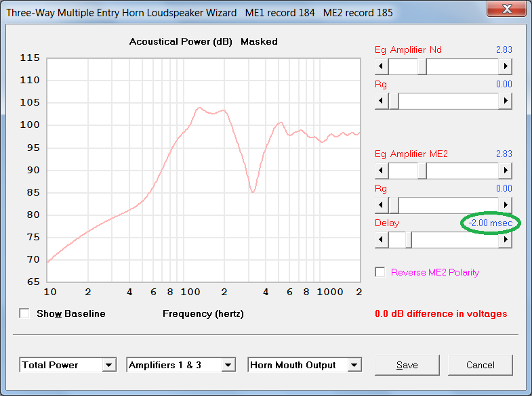Viewport: 532px width, 396px height.
Task: Click left arrow of Eg Amplifier Nd slider
Action: pyautogui.click(x=382, y=66)
